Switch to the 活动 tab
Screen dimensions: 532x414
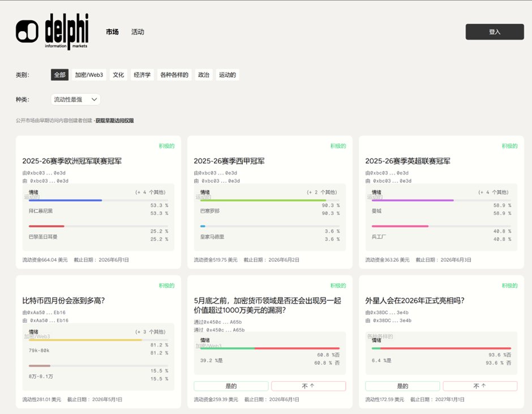(x=138, y=32)
